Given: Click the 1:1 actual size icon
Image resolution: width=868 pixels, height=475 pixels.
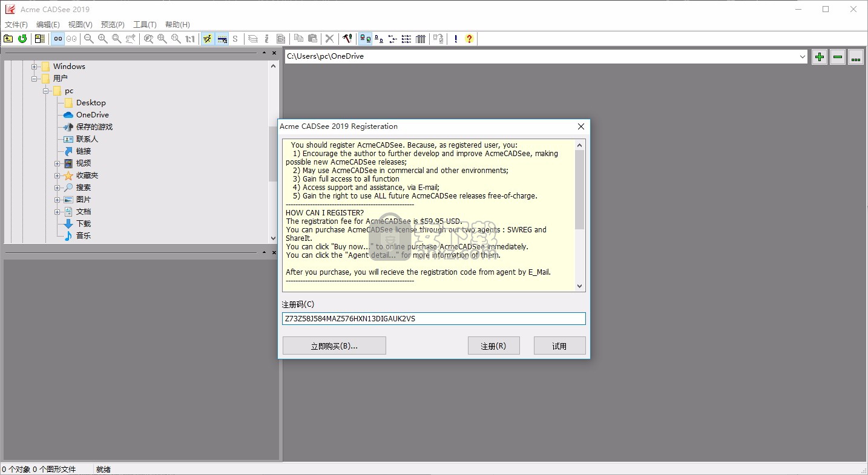Looking at the screenshot, I should (190, 39).
